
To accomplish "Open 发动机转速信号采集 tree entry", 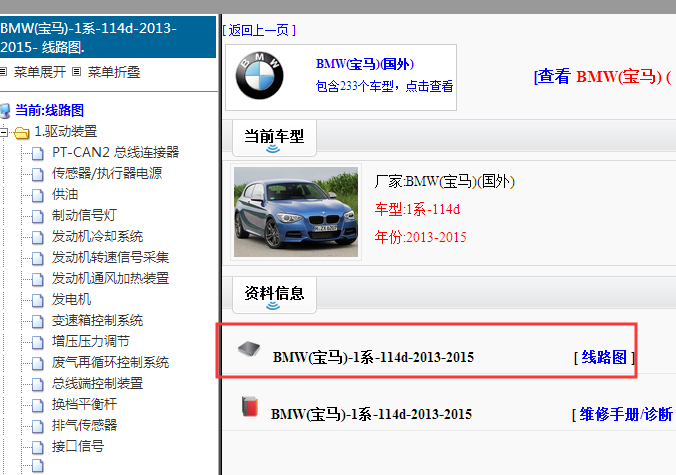I will point(110,258).
